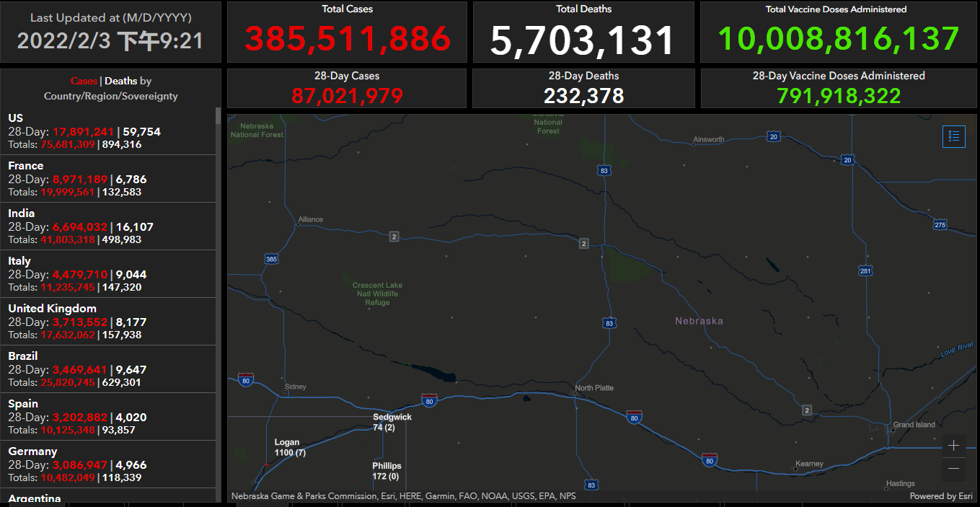Zoom out on the map
The width and height of the screenshot is (980, 507).
[953, 469]
